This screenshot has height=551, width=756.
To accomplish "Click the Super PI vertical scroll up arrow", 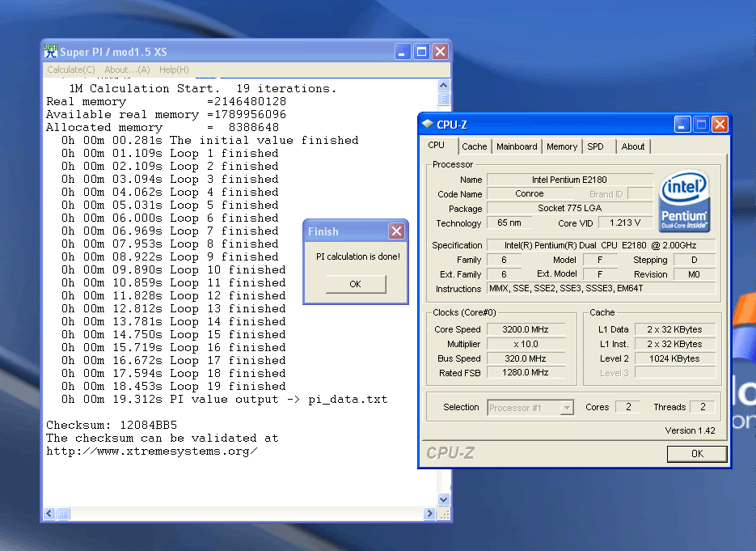I will pyautogui.click(x=444, y=86).
